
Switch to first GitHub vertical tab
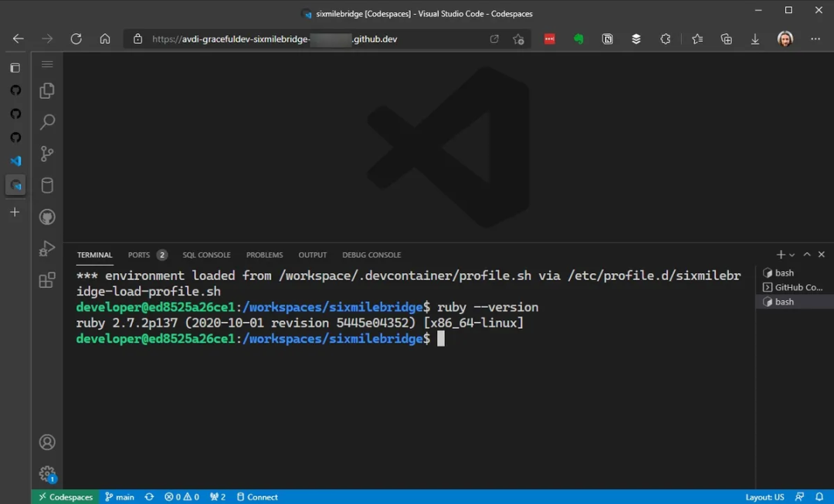click(x=15, y=90)
